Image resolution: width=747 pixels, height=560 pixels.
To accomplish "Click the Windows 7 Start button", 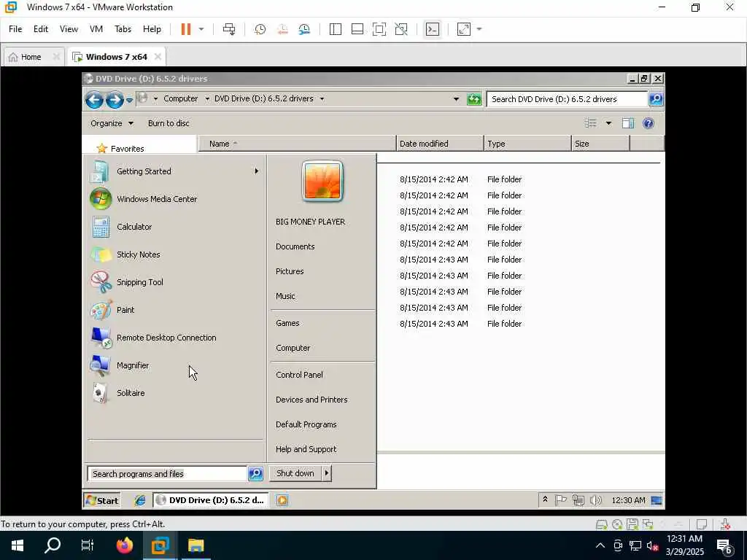I will [x=102, y=500].
